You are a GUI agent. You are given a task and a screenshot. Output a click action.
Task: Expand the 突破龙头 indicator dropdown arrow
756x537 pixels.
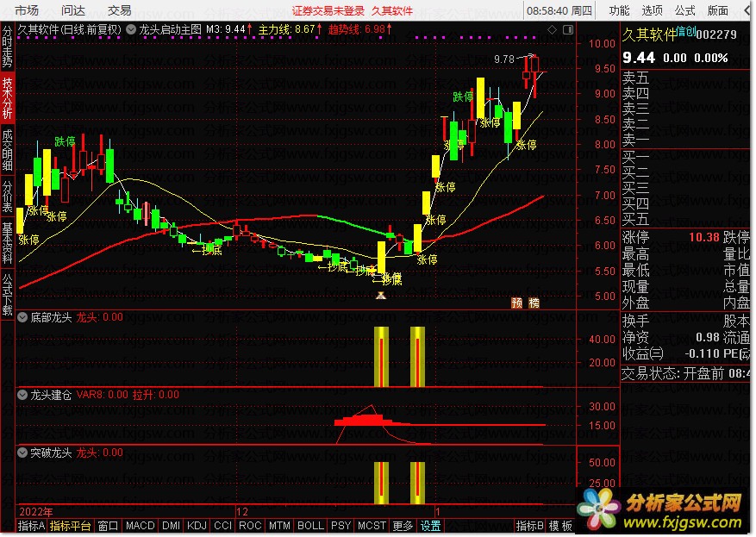coord(22,453)
